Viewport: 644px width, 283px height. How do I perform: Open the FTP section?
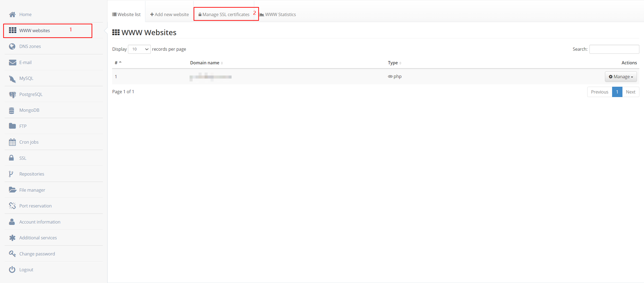point(23,126)
